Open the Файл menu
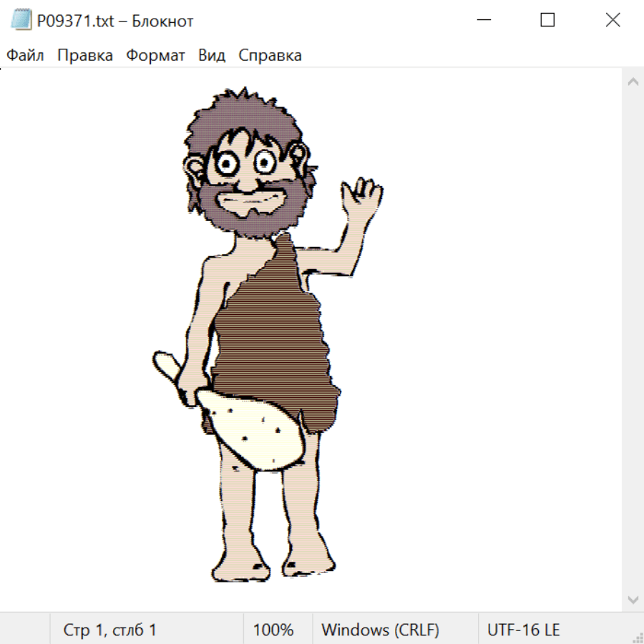 [x=26, y=56]
